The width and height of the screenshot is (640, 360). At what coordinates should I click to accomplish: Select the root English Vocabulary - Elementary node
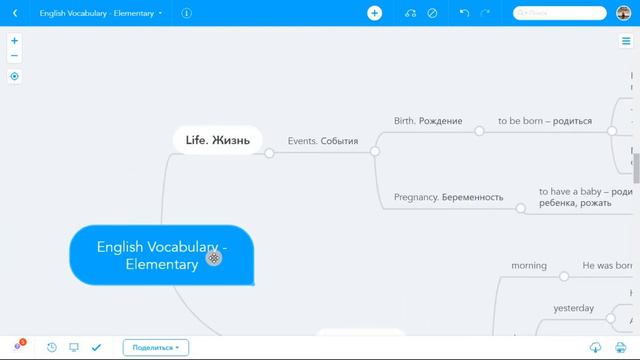coord(162,255)
